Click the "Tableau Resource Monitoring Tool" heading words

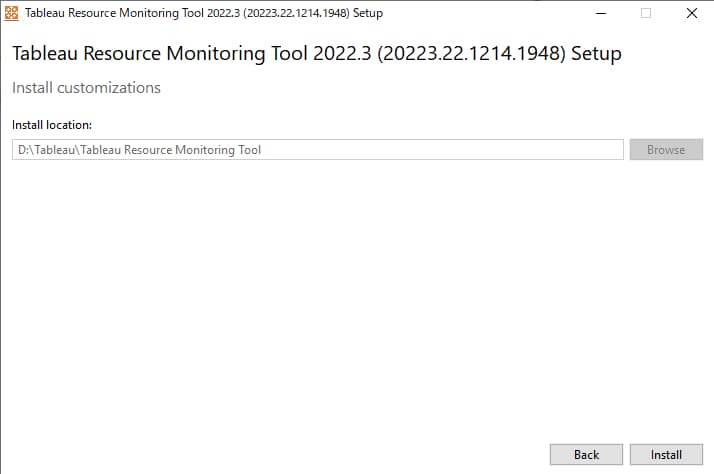[x=160, y=53]
